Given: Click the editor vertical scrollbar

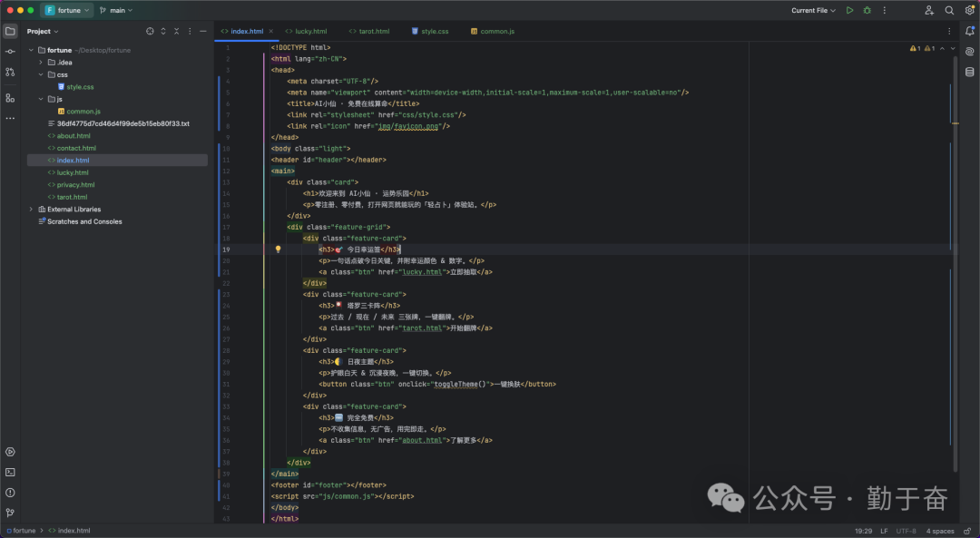Looking at the screenshot, I should (955, 262).
